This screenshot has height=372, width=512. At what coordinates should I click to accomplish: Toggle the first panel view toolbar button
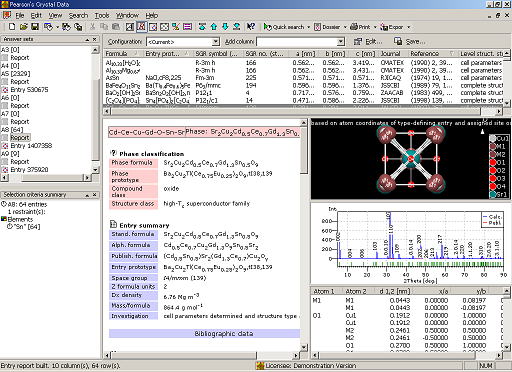click(x=130, y=27)
